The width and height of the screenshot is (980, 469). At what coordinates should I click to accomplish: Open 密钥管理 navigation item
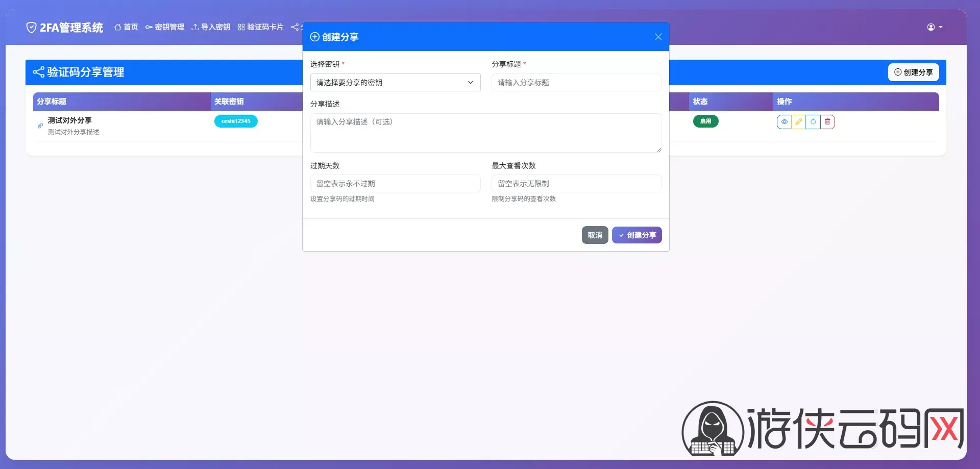click(165, 27)
